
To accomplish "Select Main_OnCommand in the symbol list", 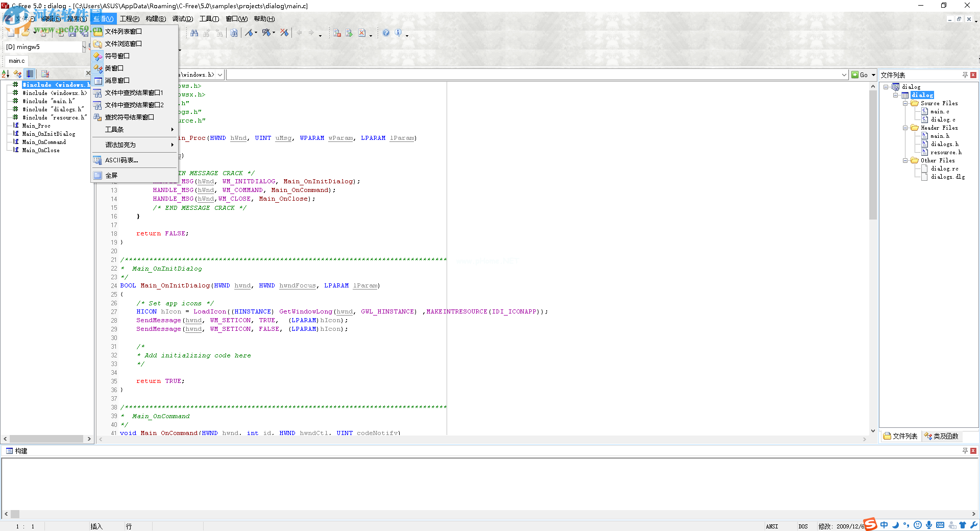I will coord(44,142).
